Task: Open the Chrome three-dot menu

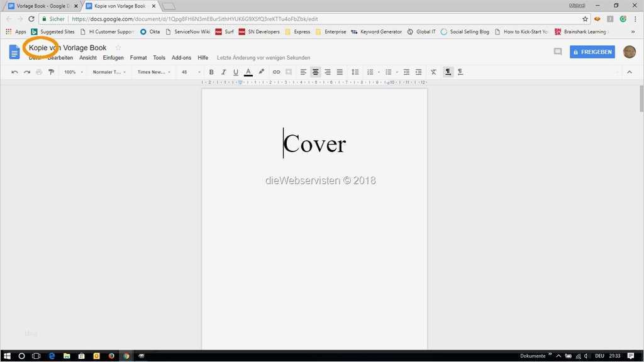Action: click(635, 19)
